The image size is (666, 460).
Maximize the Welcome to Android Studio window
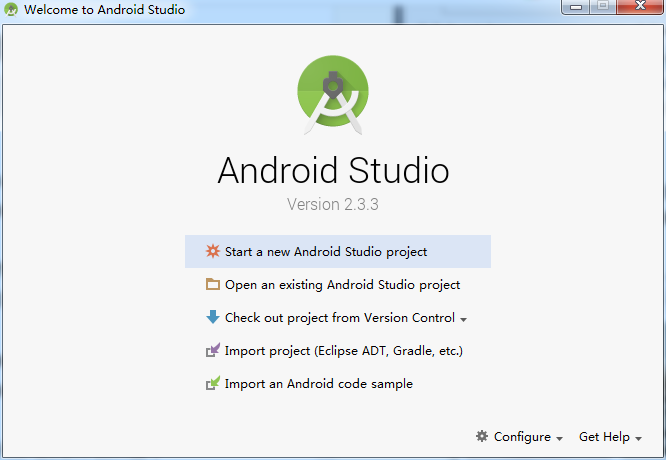pos(603,7)
